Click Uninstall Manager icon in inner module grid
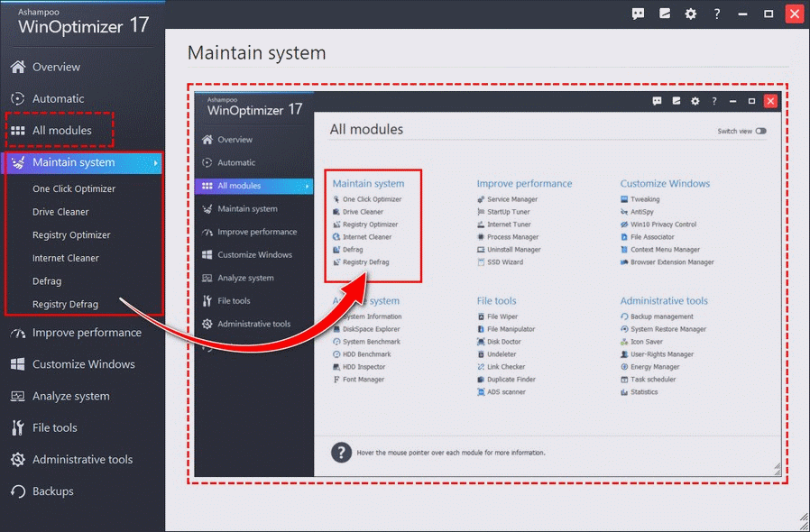 (x=481, y=250)
